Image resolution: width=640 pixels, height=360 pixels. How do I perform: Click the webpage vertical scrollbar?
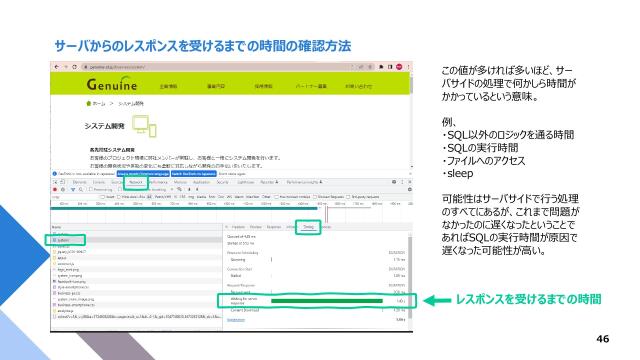click(411, 84)
